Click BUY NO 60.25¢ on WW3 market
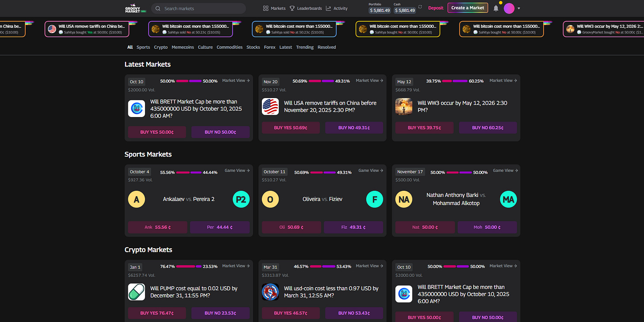644x322 pixels. (x=488, y=128)
